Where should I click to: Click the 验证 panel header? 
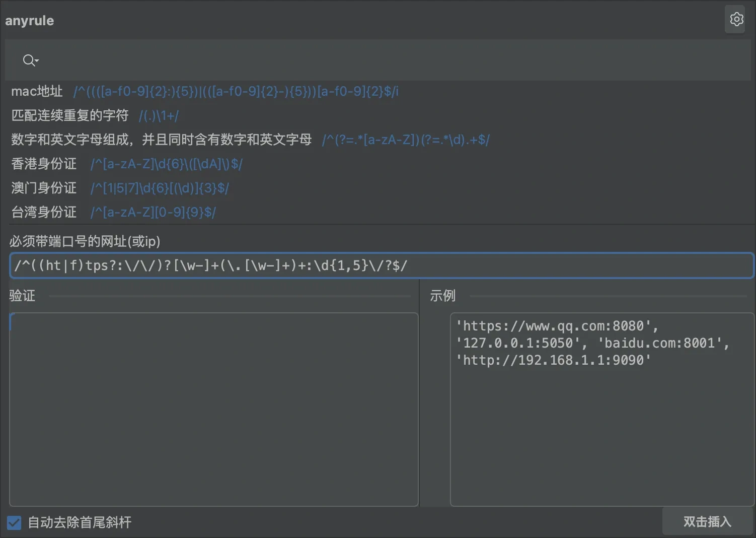pos(22,296)
